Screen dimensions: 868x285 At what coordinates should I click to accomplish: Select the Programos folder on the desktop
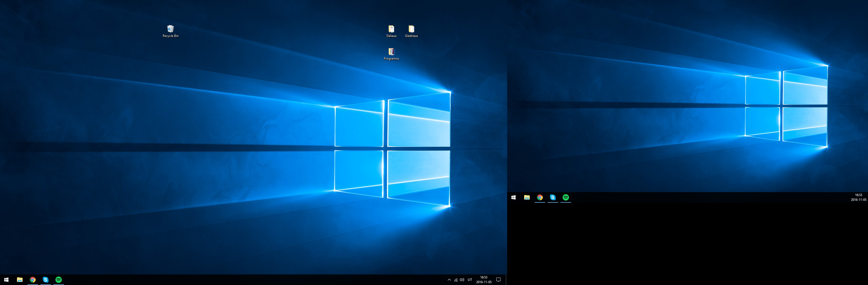pyautogui.click(x=391, y=54)
